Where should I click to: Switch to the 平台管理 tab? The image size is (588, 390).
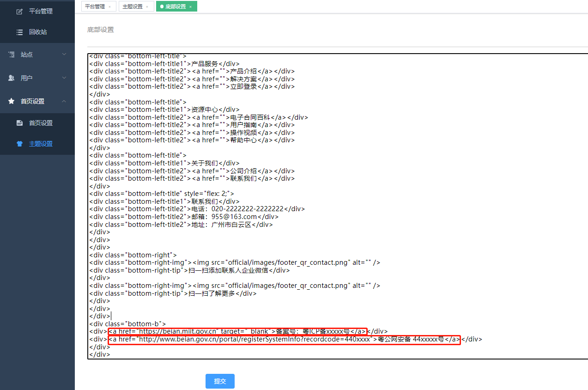click(95, 6)
